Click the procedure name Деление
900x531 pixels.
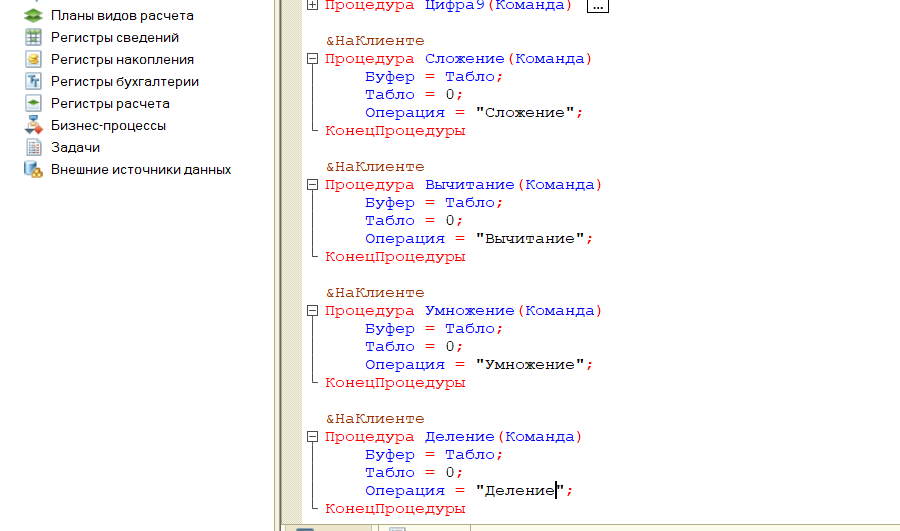[460, 436]
